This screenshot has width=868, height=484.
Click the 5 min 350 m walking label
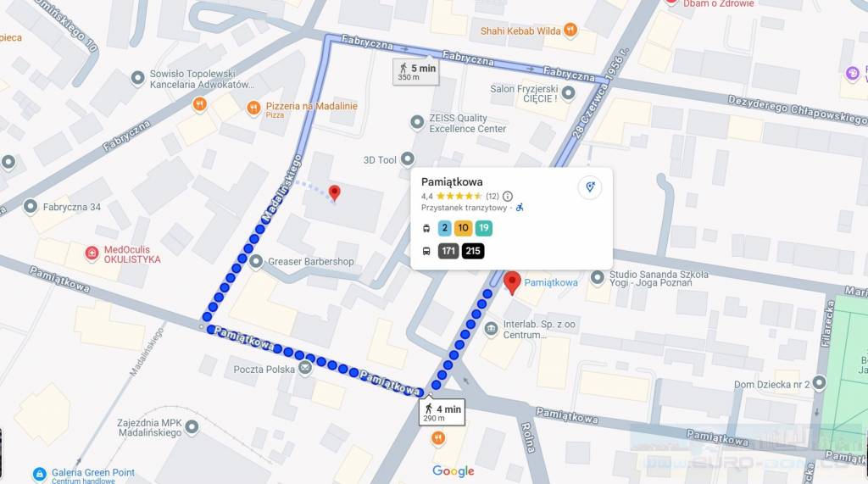pyautogui.click(x=416, y=71)
